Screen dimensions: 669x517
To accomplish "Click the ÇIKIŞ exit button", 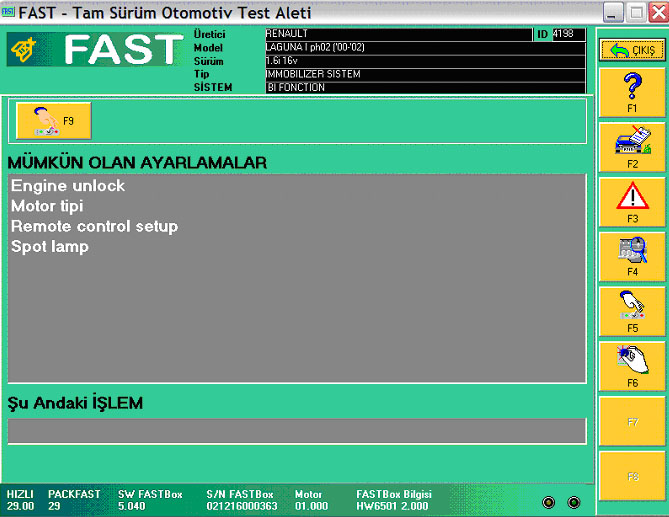I will [x=632, y=50].
